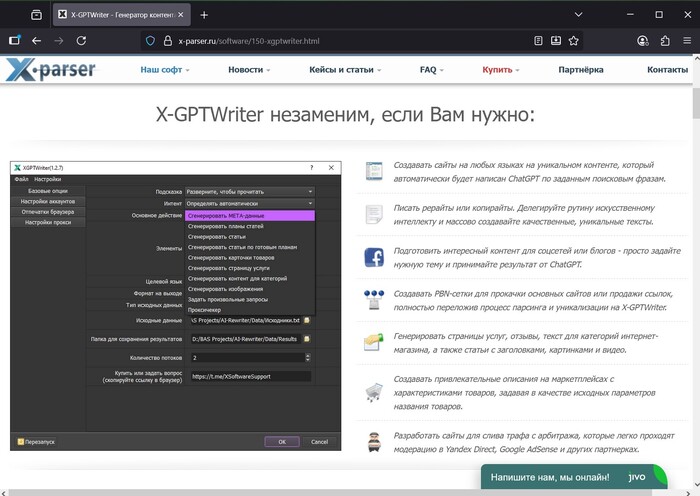Open a new browser tab
This screenshot has width=700, height=496.
click(204, 15)
